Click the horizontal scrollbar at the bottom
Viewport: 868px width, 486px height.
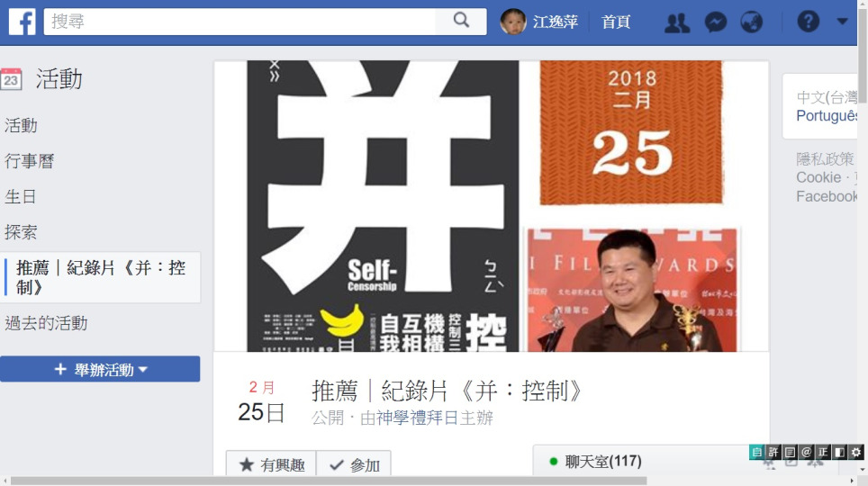(x=329, y=481)
